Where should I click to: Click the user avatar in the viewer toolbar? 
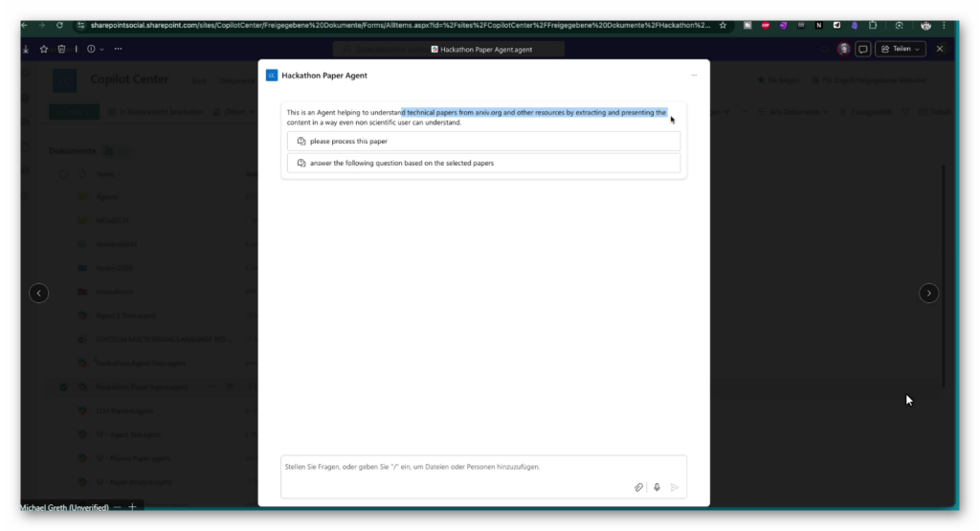click(x=844, y=49)
